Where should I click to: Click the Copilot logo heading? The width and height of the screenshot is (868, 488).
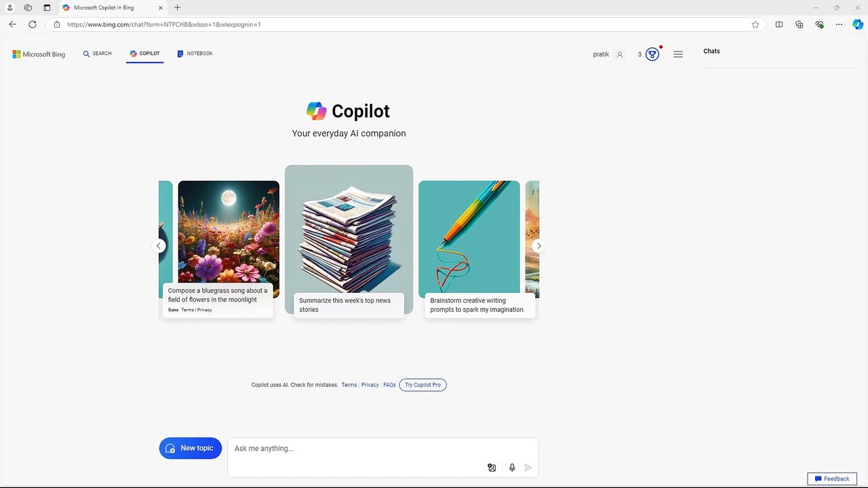[x=349, y=111]
